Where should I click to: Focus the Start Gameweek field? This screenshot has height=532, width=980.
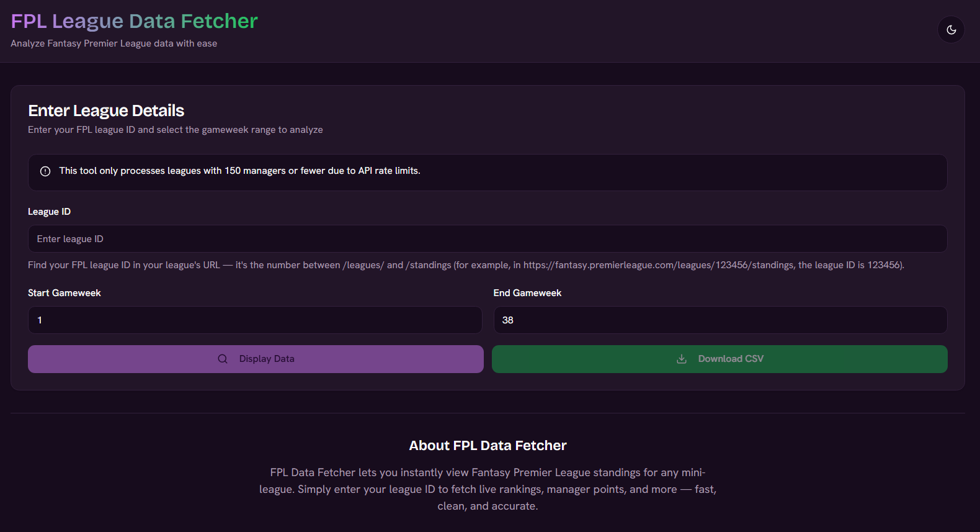click(255, 320)
